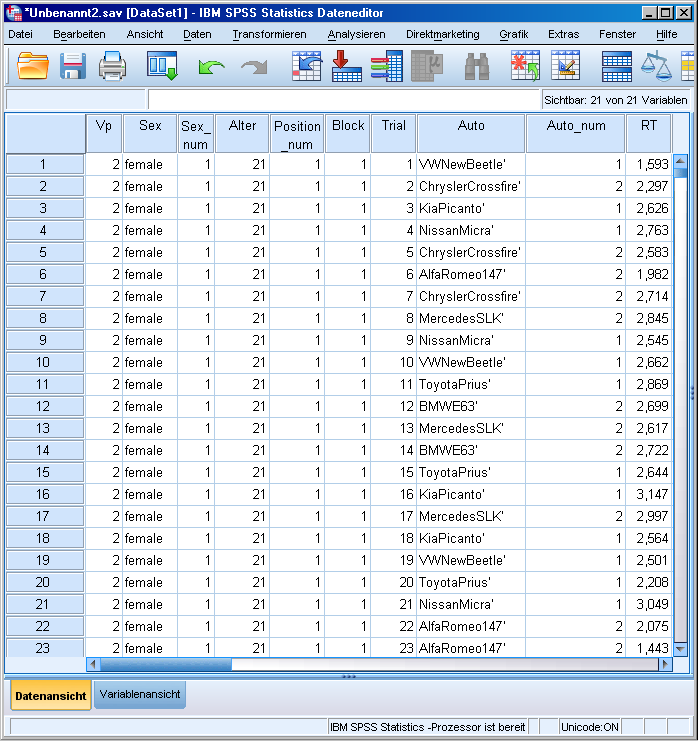
Task: Click the RT cell showing 3,147
Action: [648, 494]
